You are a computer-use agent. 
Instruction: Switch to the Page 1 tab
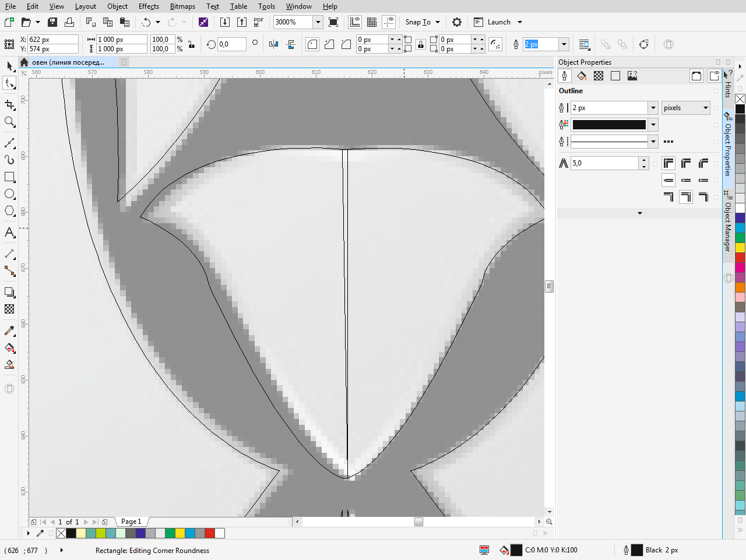131,522
